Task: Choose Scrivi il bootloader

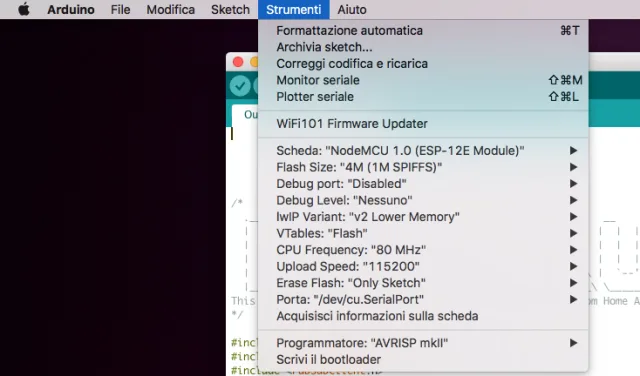Action: (x=423, y=359)
